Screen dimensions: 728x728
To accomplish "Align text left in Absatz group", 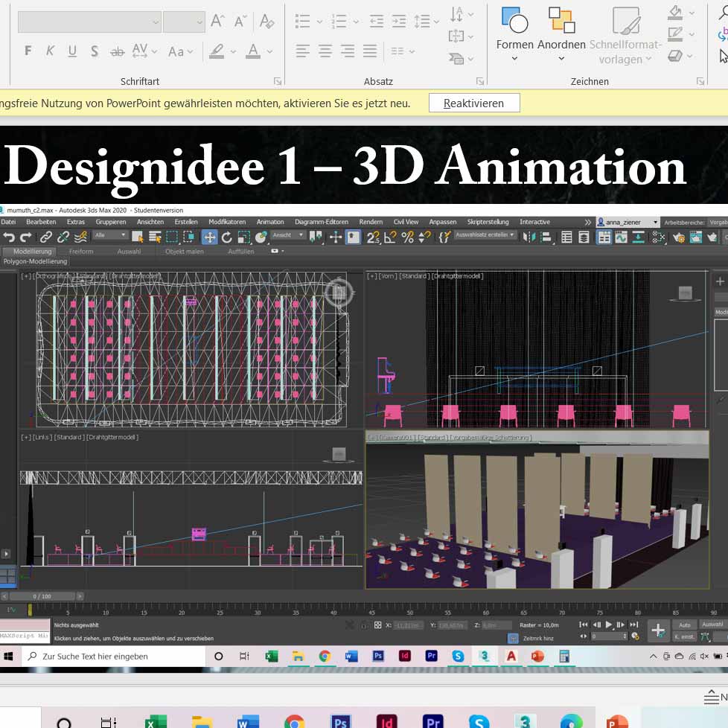I will 303,51.
